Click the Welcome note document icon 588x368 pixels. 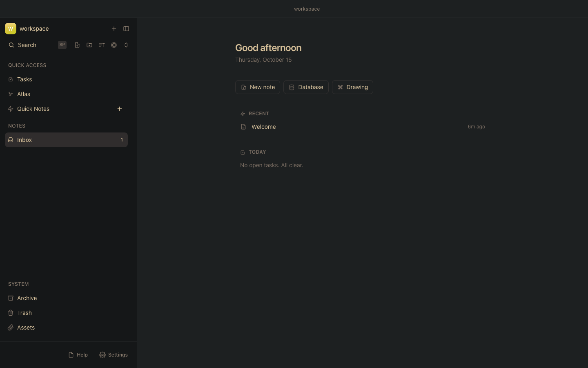[x=243, y=127]
